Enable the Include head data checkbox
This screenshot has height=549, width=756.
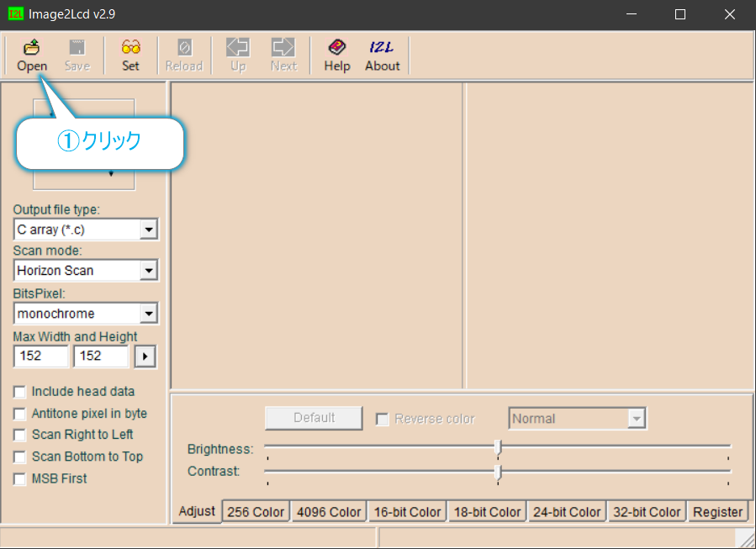19,391
